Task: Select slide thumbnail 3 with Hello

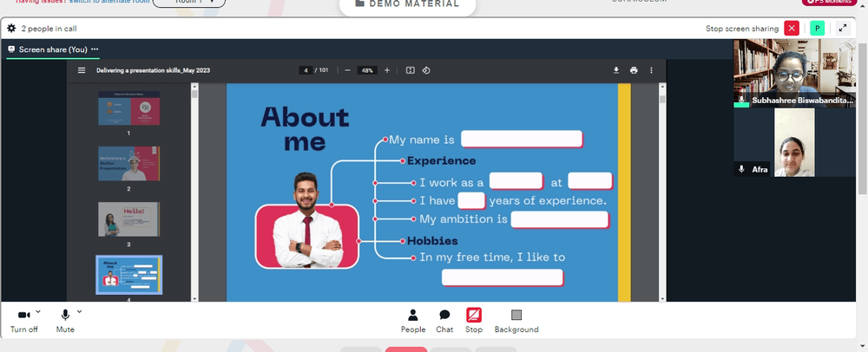Action: click(129, 219)
